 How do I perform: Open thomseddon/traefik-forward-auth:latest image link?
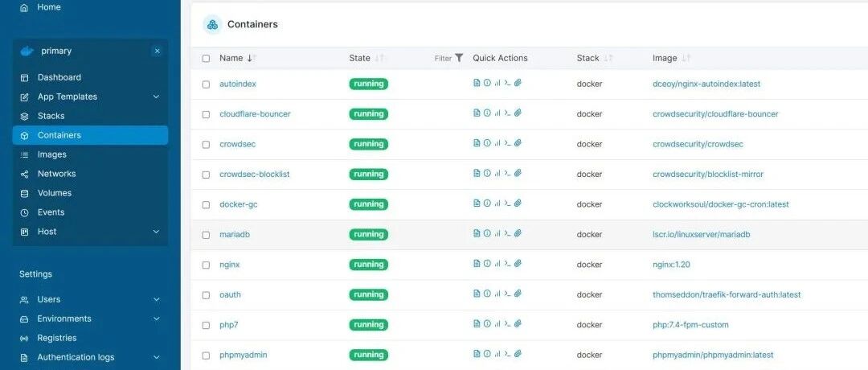tap(727, 294)
